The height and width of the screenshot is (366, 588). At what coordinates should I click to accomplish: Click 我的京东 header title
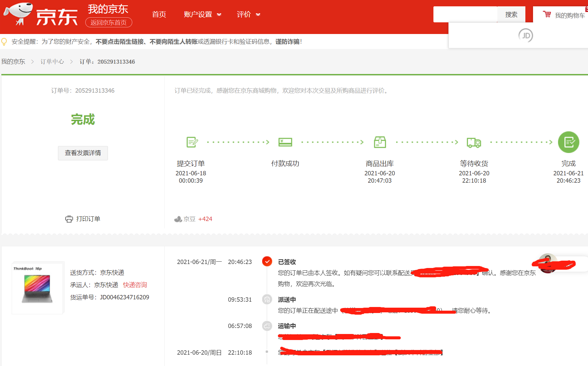click(108, 9)
